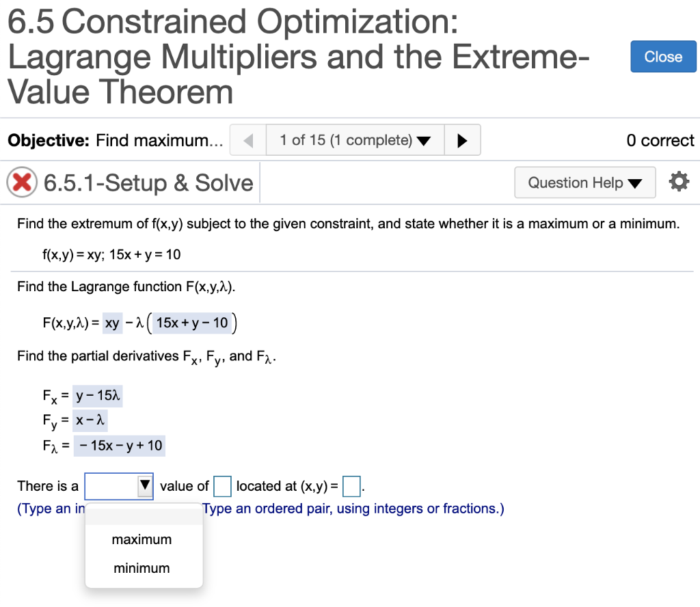Click the right navigation arrow
700x607 pixels.
point(462,139)
